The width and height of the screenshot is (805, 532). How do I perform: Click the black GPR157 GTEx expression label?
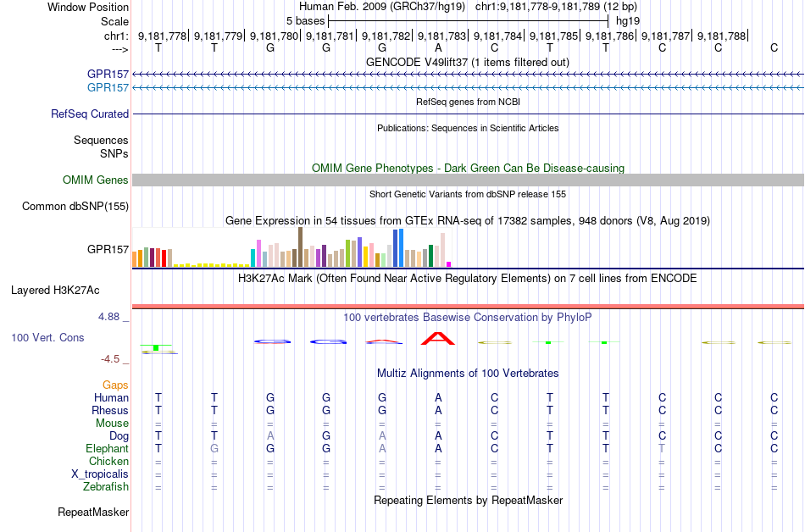[x=108, y=249]
